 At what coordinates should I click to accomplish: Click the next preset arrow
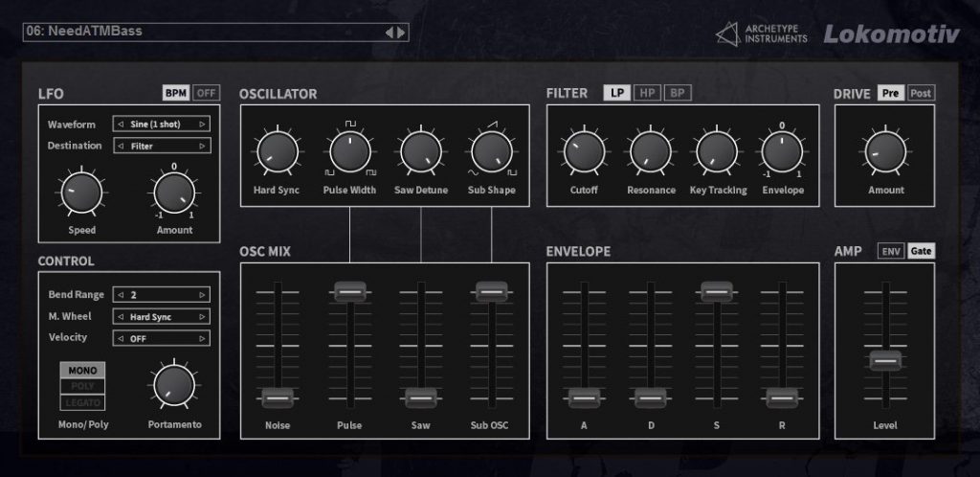pyautogui.click(x=401, y=32)
